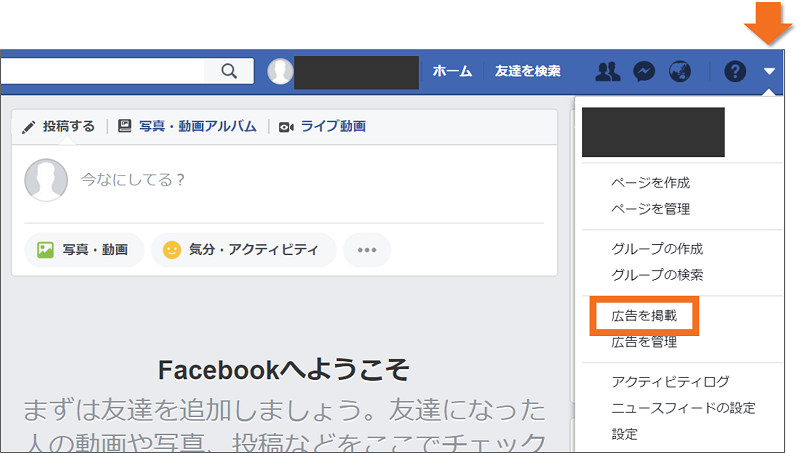
Task: Open the Messenger icon
Action: pyautogui.click(x=644, y=71)
